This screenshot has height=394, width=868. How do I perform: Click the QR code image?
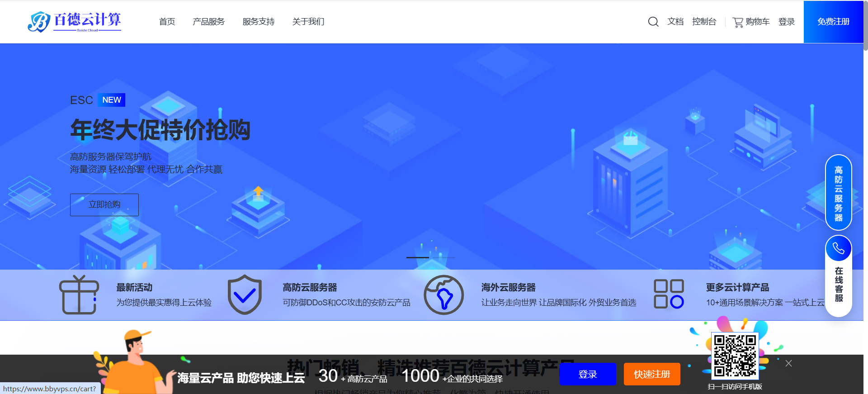click(735, 356)
